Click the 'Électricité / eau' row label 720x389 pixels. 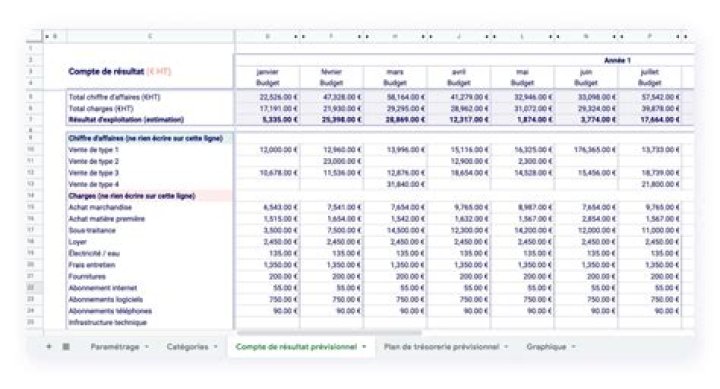[x=94, y=253]
